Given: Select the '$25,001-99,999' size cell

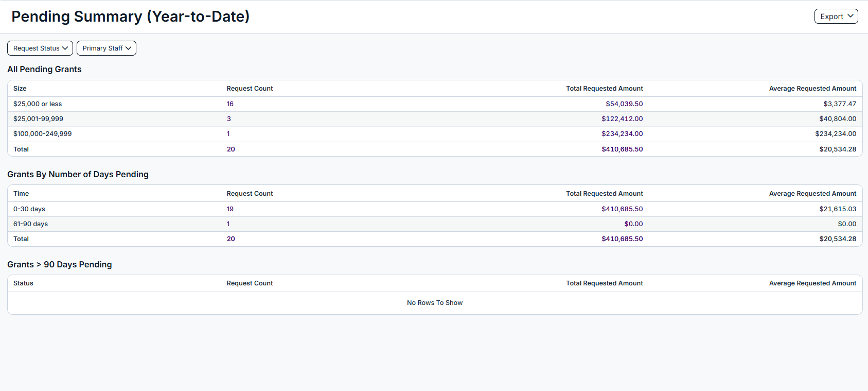Looking at the screenshot, I should [39, 119].
